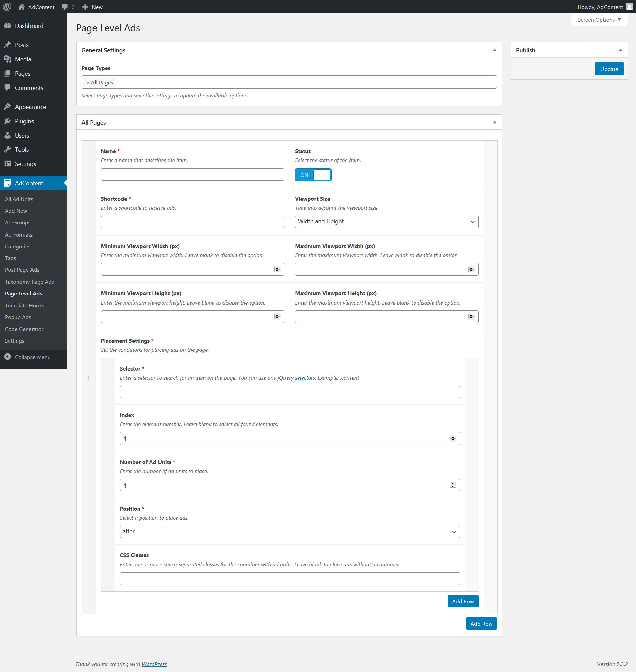
Task: Click the Pages icon in sidebar
Action: (x=7, y=74)
